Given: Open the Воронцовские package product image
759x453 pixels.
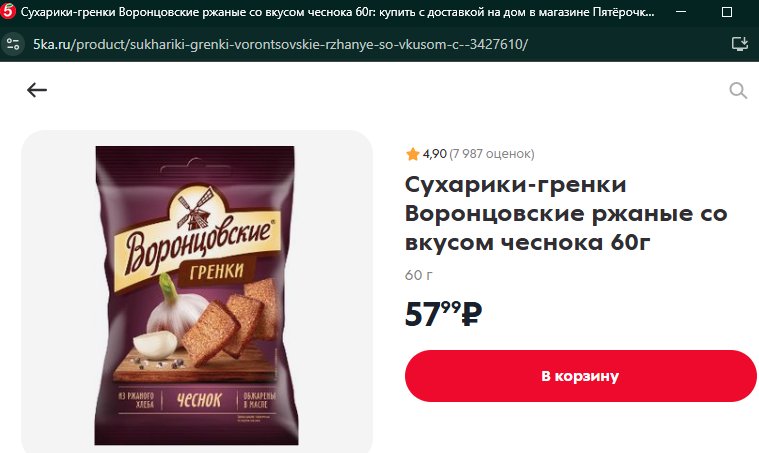Looking at the screenshot, I should (x=196, y=295).
